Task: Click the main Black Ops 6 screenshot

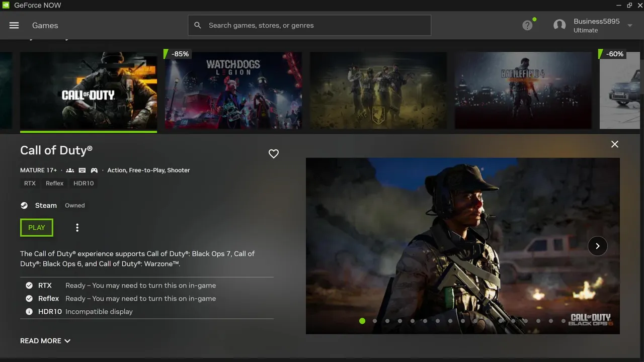Action: (463, 246)
